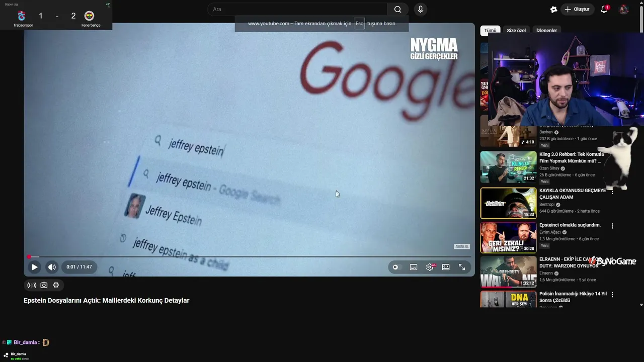Open the Polisin İnanmadığı Hikâye video
This screenshot has height=362, width=644.
573,297
